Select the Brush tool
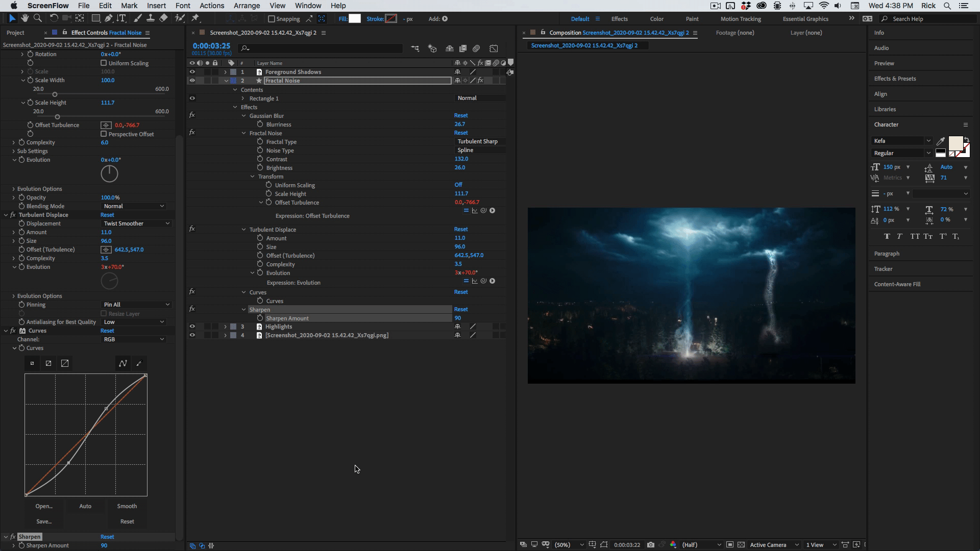Image resolution: width=980 pixels, height=551 pixels. [138, 18]
